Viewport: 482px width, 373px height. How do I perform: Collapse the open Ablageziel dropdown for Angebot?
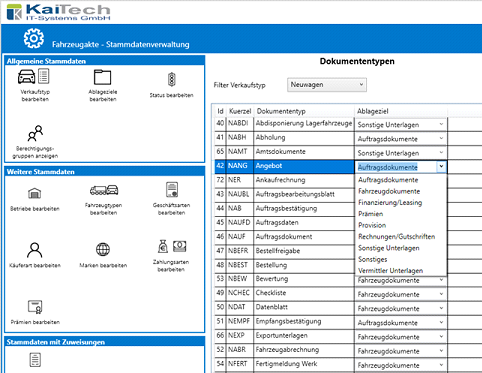pos(441,166)
